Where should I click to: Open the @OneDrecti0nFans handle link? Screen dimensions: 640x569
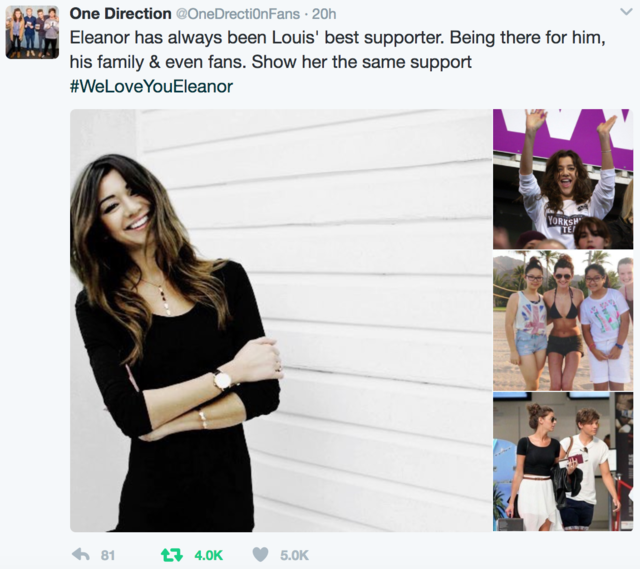[x=238, y=14]
